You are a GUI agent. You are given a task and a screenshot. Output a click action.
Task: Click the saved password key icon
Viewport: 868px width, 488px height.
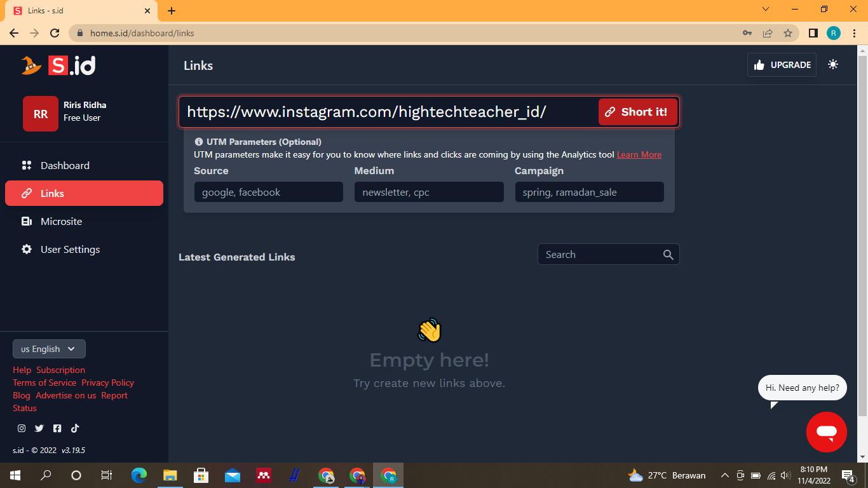747,33
